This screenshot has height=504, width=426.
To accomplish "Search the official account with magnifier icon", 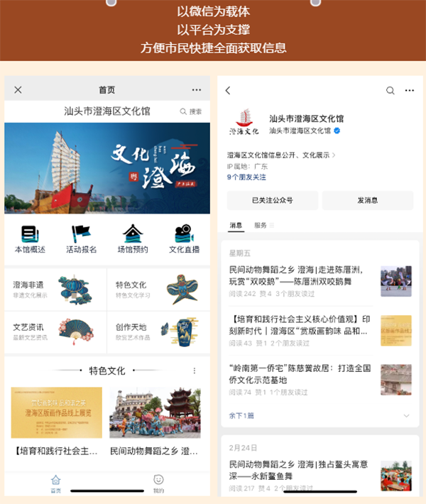I will pyautogui.click(x=390, y=91).
